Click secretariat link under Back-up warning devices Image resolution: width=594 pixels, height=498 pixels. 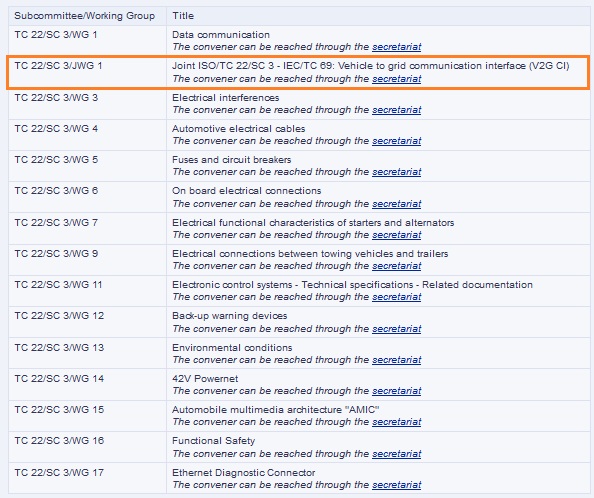(396, 329)
